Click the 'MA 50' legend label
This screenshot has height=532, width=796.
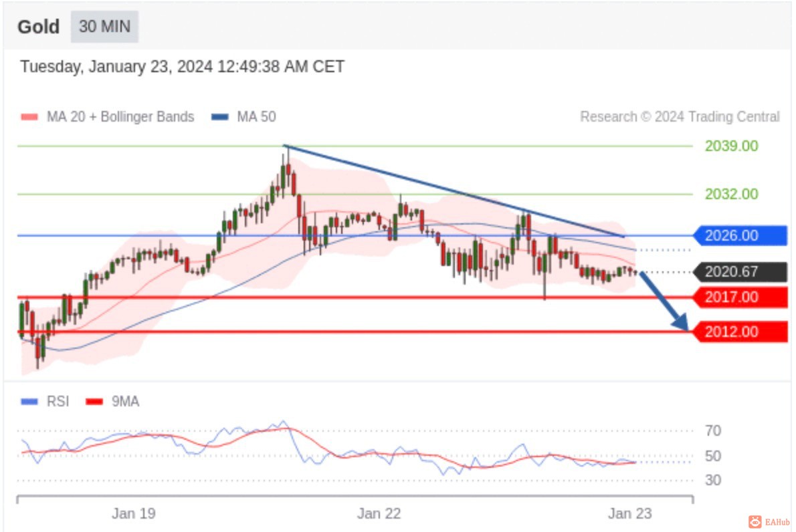click(x=256, y=117)
